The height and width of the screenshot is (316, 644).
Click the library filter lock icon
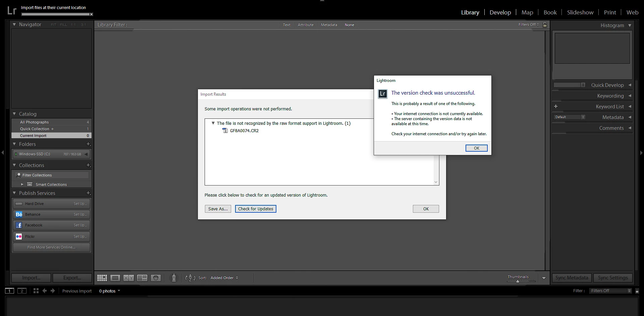tap(545, 24)
